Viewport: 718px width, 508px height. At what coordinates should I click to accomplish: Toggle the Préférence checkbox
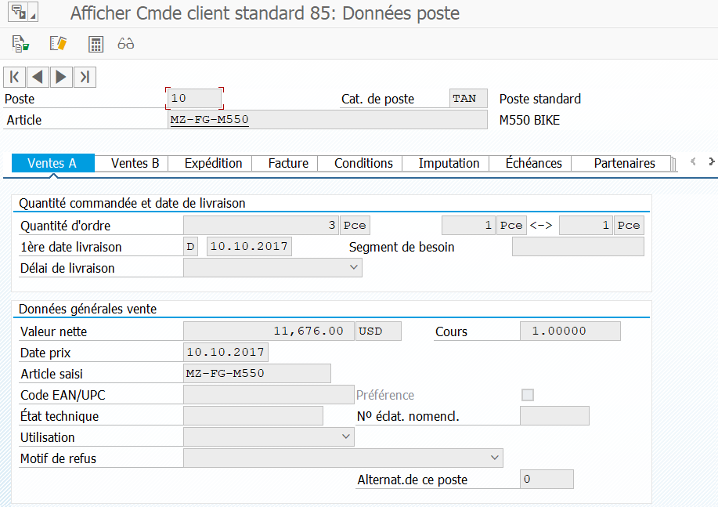(x=528, y=395)
